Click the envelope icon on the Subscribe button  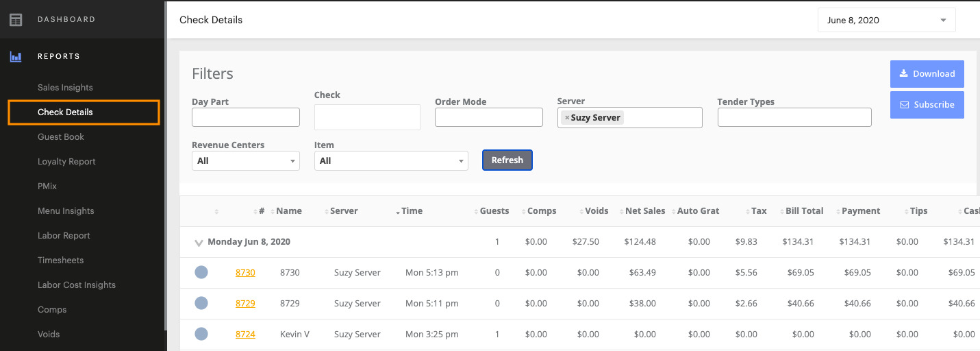904,105
